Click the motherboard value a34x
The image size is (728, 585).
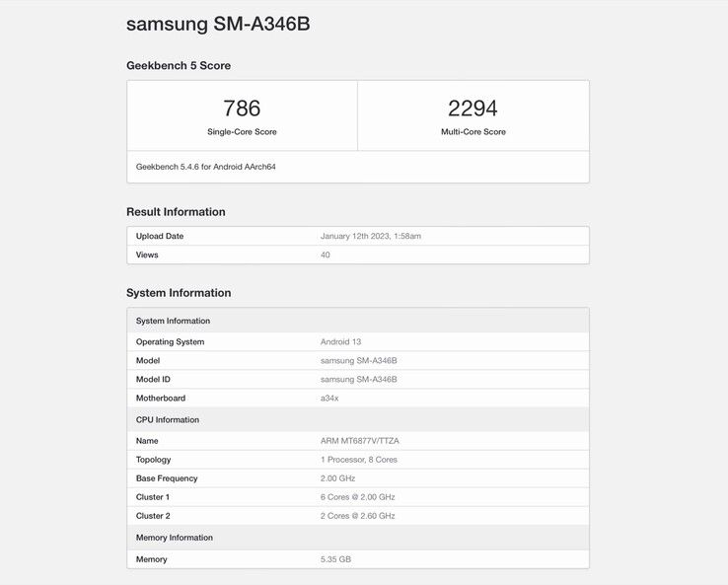click(329, 399)
